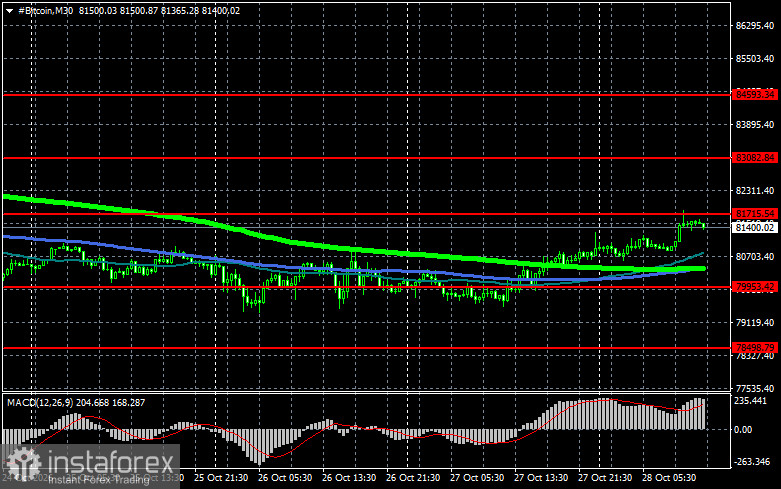The image size is (781, 489).
Task: Click the instaforex watermark text
Action: click(x=111, y=463)
